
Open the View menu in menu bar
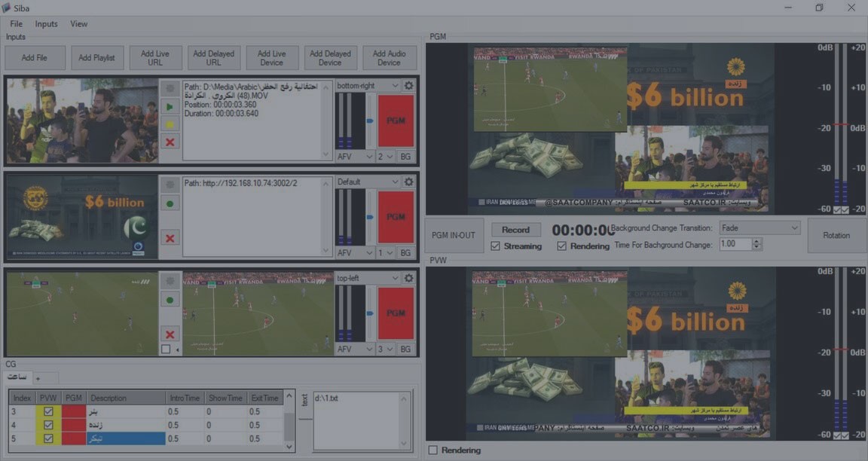[79, 24]
